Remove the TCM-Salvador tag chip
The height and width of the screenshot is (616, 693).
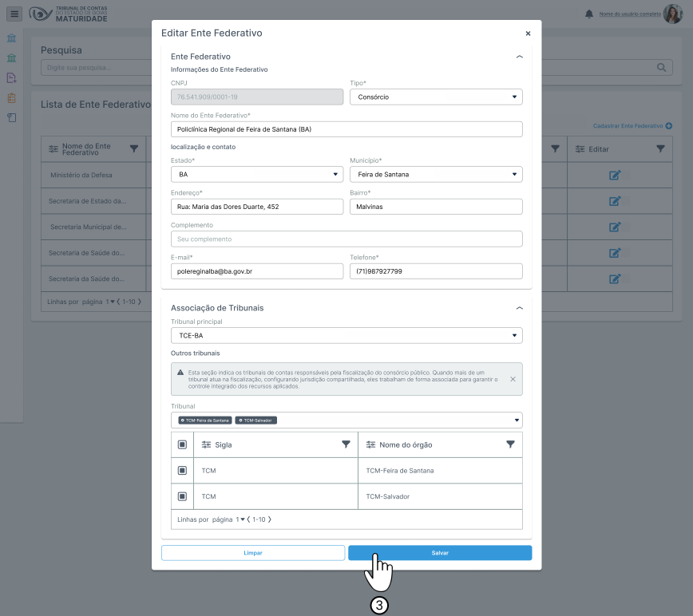tap(239, 420)
